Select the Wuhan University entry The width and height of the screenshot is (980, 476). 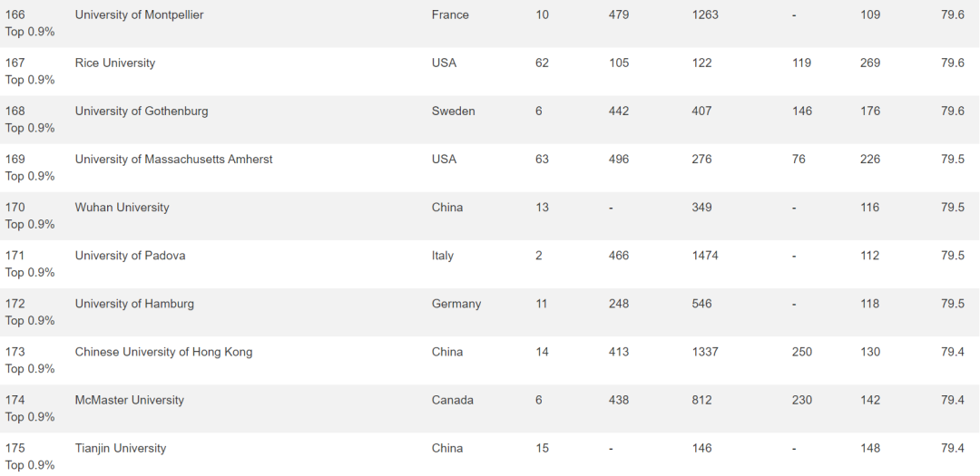coord(122,208)
